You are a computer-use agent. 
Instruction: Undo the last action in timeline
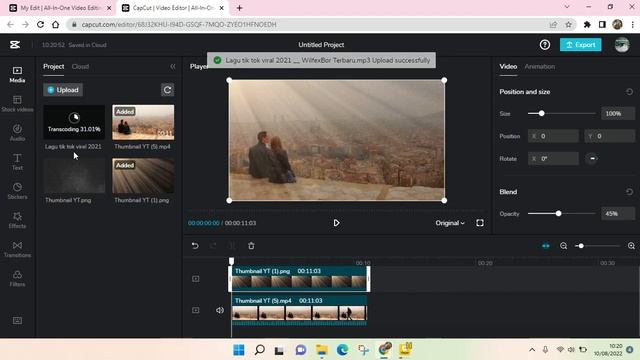195,246
